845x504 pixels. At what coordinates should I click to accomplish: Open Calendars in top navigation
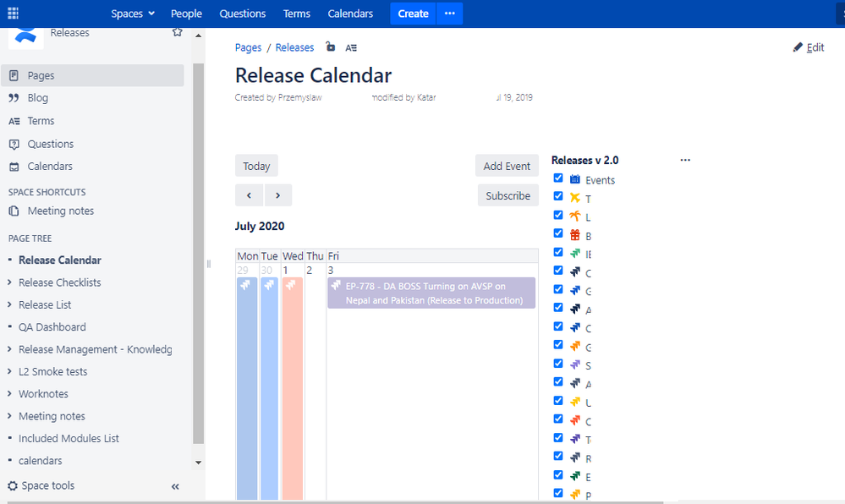pos(350,14)
